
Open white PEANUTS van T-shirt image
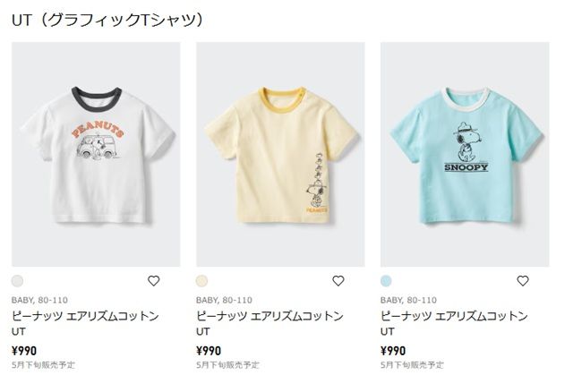tap(96, 154)
